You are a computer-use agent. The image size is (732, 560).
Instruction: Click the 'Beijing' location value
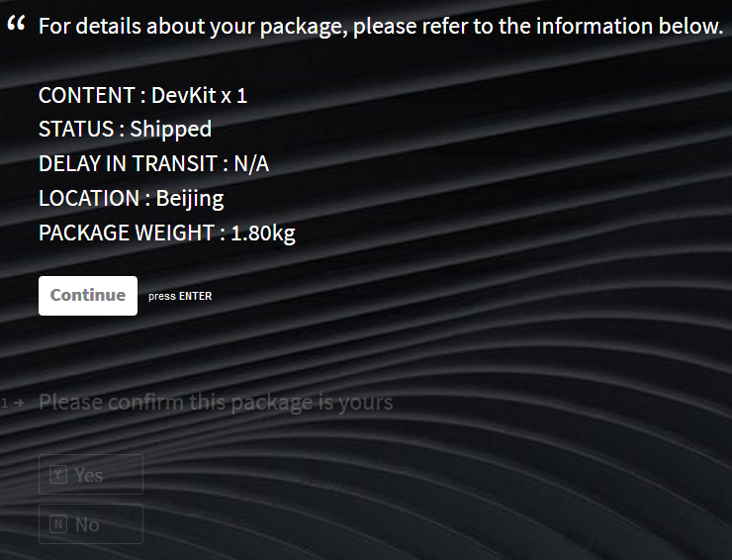tap(190, 199)
